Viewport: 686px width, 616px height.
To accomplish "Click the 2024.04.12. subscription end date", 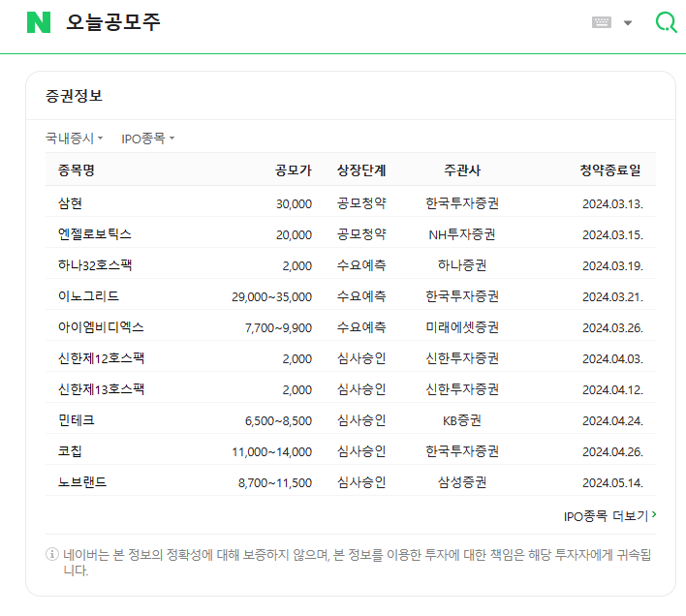I will pos(612,390).
